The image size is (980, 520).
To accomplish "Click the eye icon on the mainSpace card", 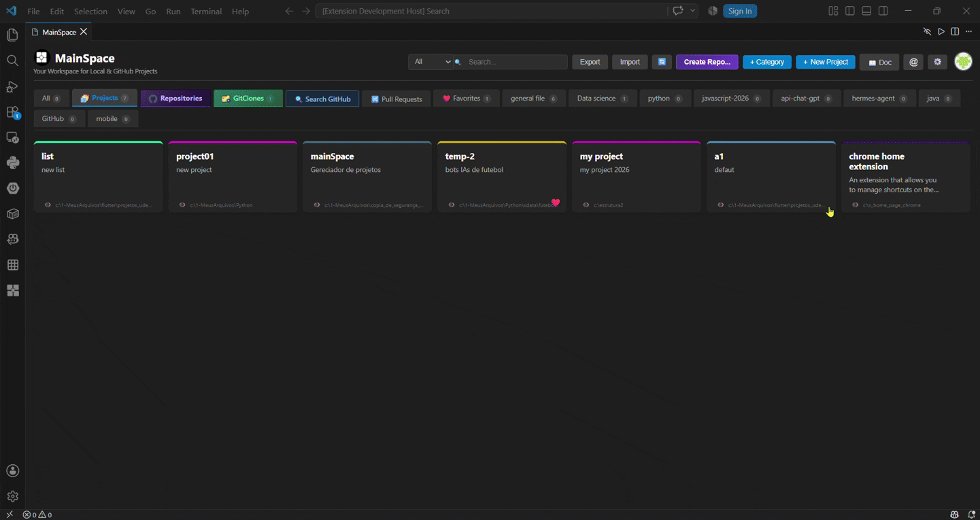I will (317, 205).
